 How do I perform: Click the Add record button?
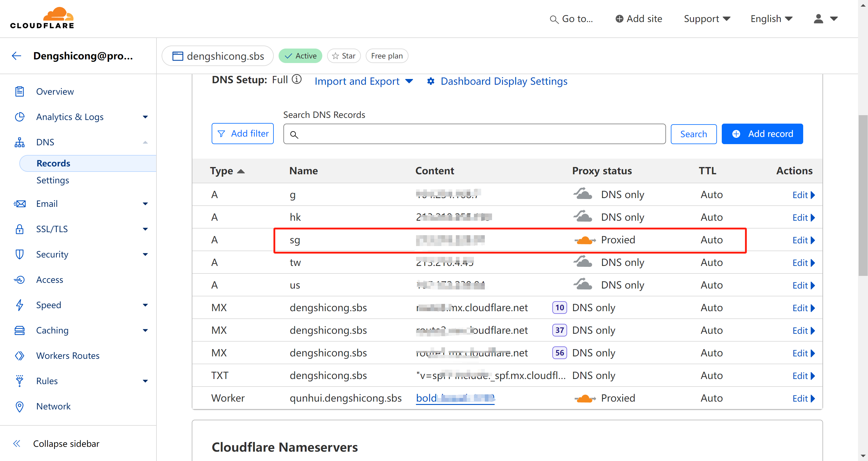tap(762, 134)
